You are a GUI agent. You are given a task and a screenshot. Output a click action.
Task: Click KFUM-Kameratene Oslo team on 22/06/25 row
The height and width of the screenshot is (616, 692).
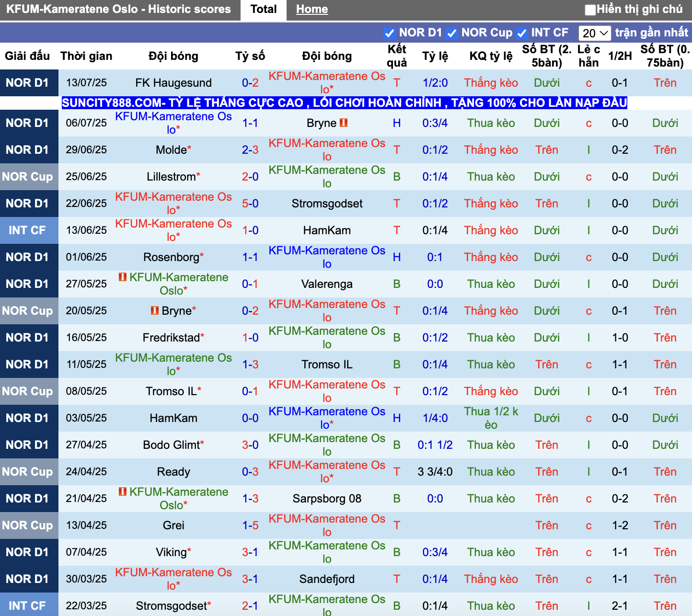pyautogui.click(x=173, y=204)
